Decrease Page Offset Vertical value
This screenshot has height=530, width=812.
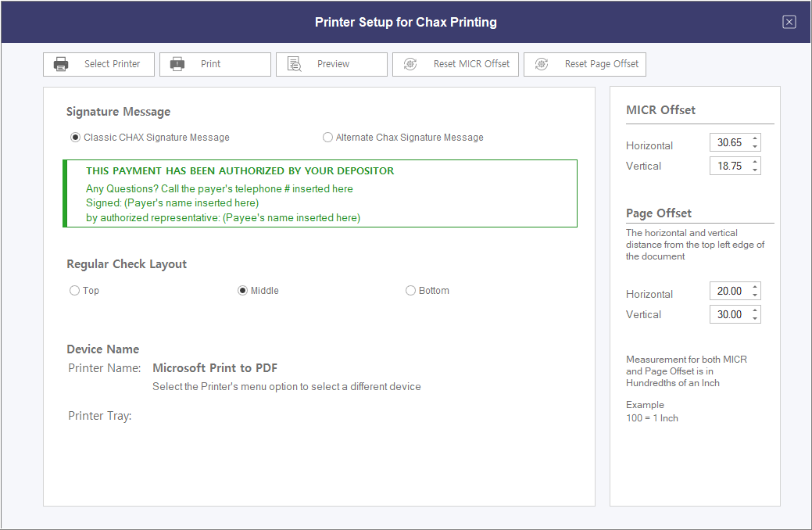point(755,318)
